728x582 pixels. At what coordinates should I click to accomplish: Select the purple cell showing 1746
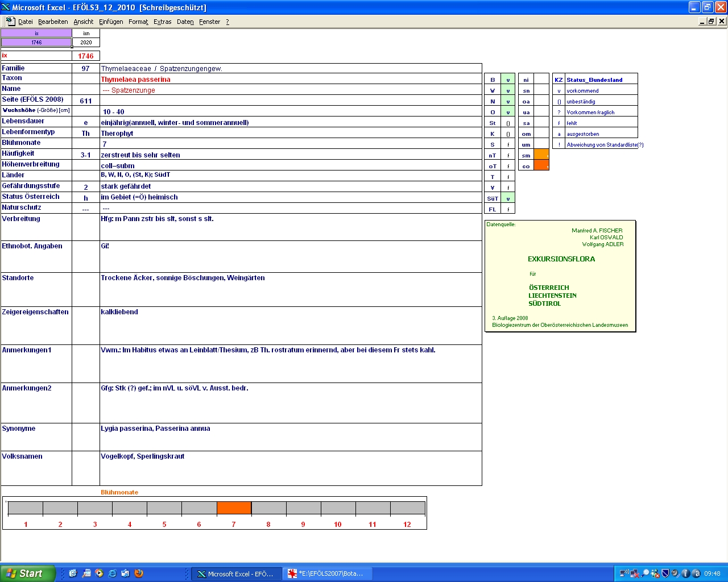pyautogui.click(x=36, y=43)
